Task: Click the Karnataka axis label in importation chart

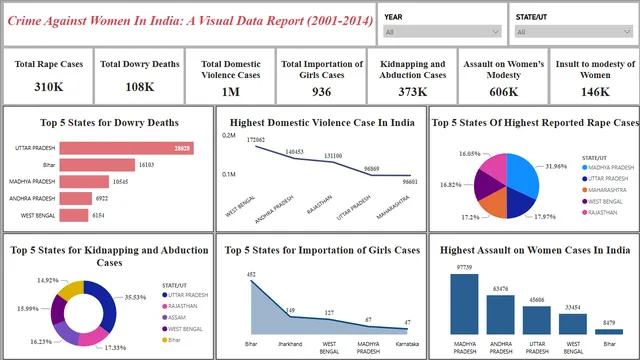Action: click(x=407, y=344)
